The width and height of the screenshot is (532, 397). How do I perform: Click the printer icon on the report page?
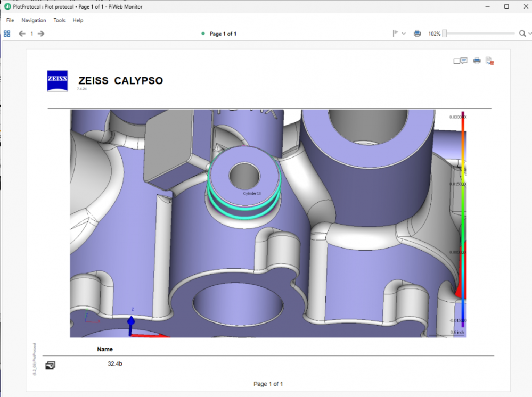(x=477, y=60)
